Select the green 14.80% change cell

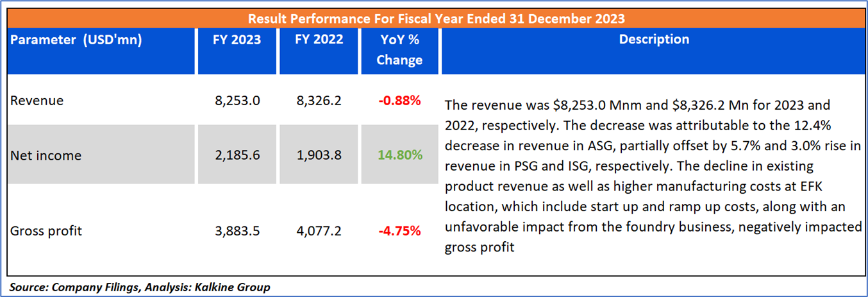(x=399, y=155)
